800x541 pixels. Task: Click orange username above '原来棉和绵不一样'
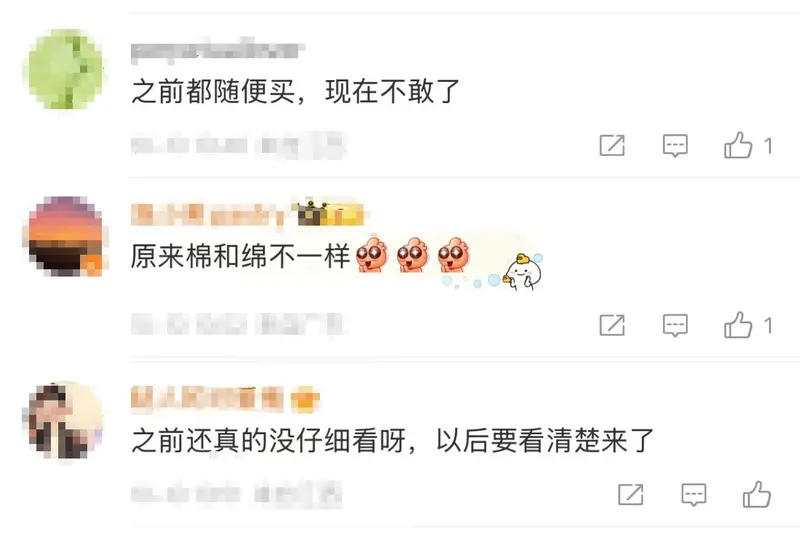point(208,214)
